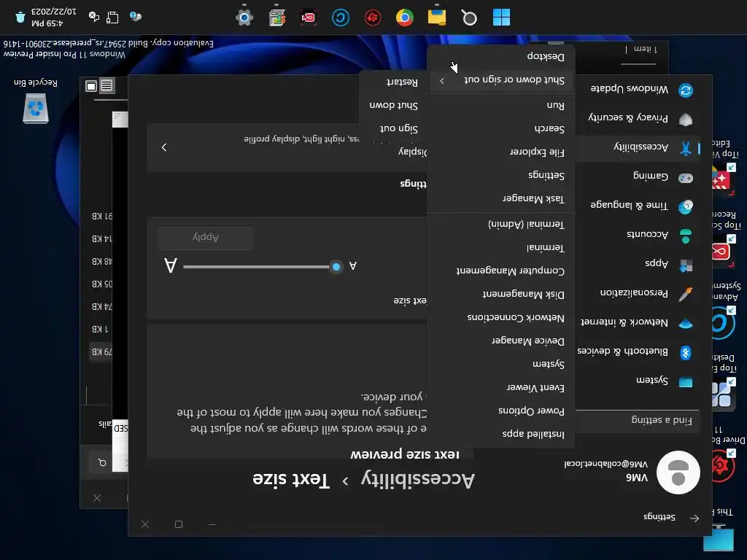Maximize the Settings window
Image resolution: width=747 pixels, height=560 pixels.
[179, 524]
